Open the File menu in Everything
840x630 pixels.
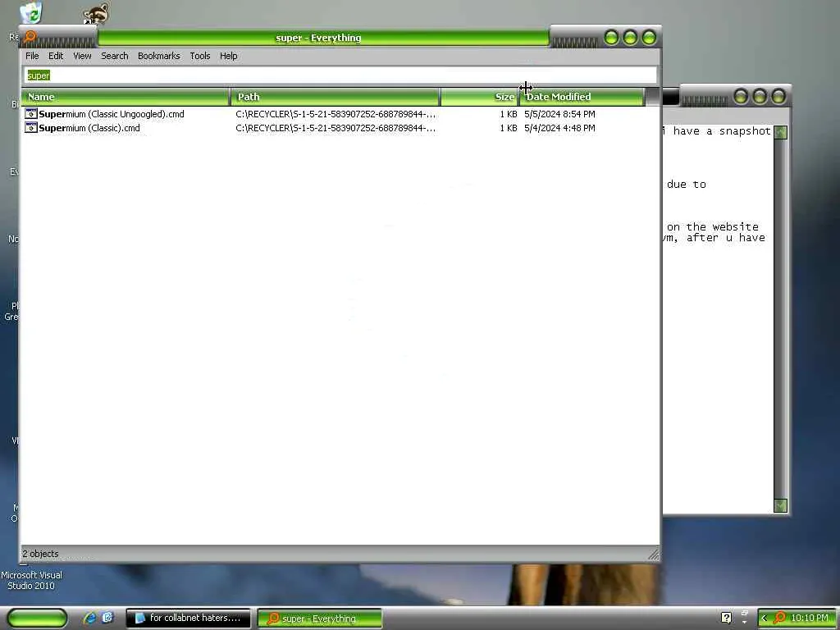tap(32, 56)
